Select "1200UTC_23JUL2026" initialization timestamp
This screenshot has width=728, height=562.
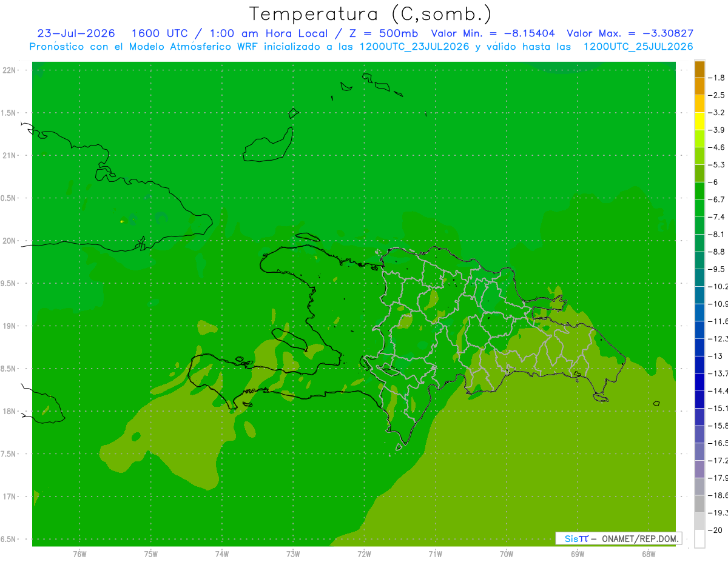point(414,47)
